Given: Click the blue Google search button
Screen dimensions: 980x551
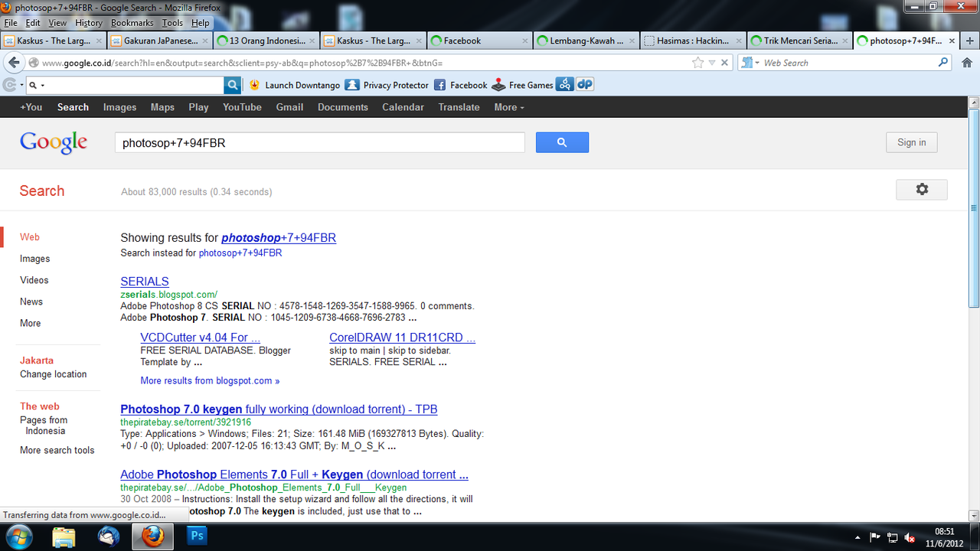Looking at the screenshot, I should [x=562, y=142].
